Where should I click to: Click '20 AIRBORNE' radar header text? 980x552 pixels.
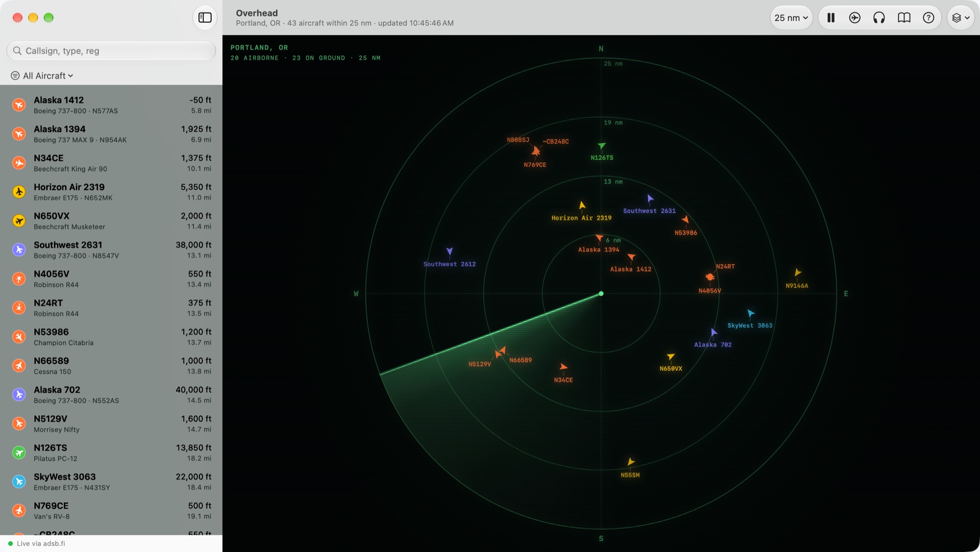(x=254, y=58)
